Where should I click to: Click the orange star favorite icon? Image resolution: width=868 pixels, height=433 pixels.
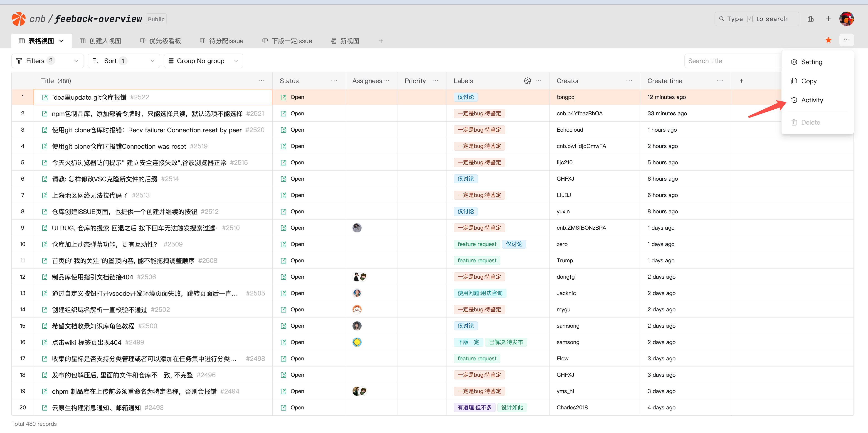pos(828,40)
